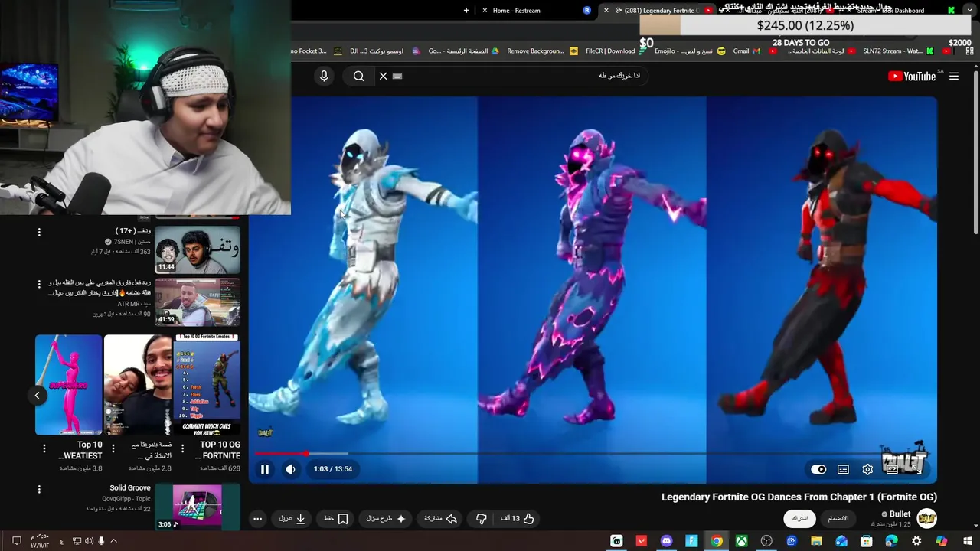Open Windows Settings gear from the taskbar
Image resolution: width=980 pixels, height=551 pixels.
(916, 541)
